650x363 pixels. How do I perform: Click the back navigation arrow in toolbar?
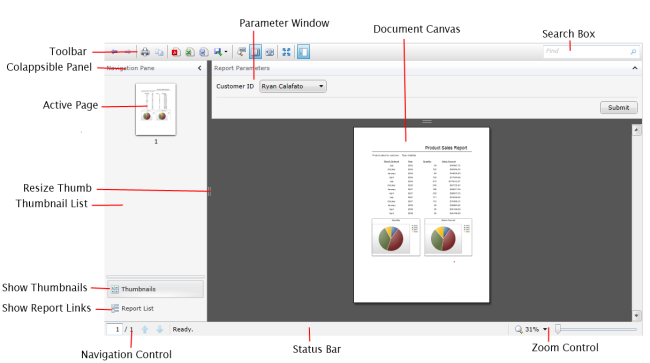click(x=114, y=52)
